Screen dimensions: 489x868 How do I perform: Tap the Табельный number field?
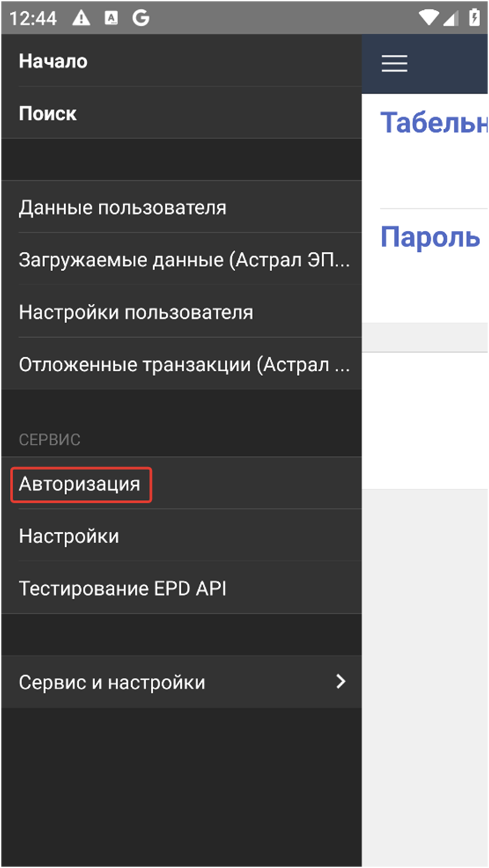coord(426,151)
